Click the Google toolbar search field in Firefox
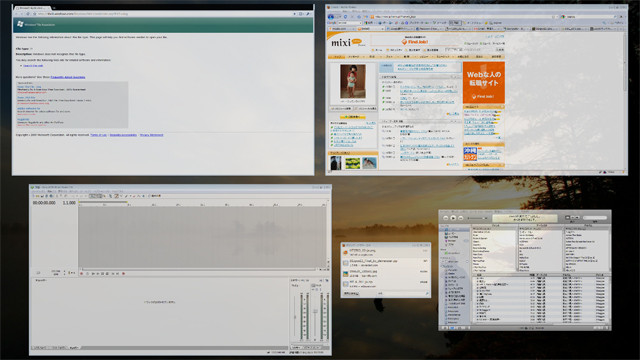This screenshot has width=640, height=360. click(349, 23)
